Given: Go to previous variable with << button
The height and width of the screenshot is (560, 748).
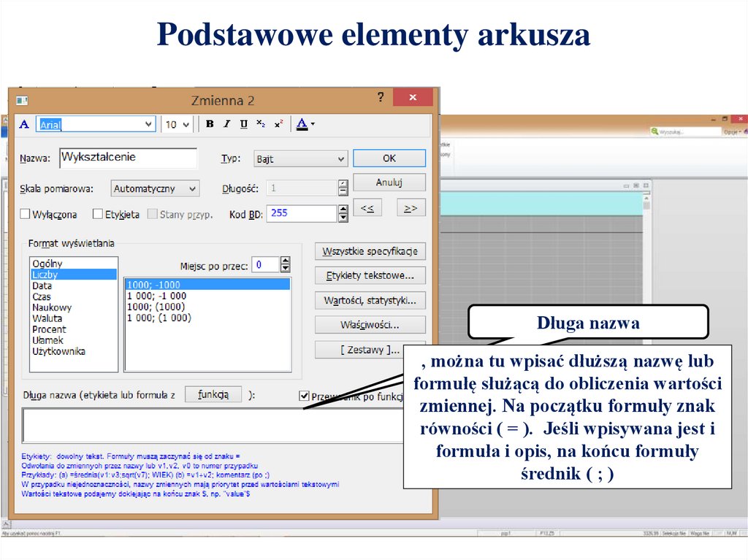Looking at the screenshot, I should pos(367,208).
